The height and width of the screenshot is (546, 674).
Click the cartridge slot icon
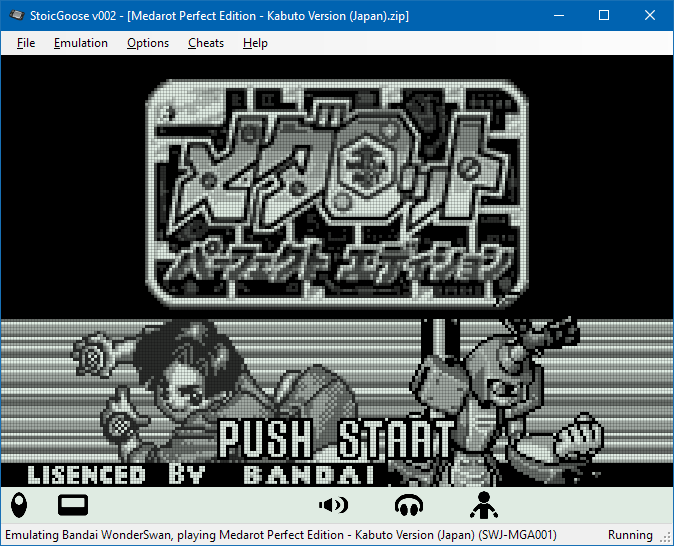[73, 505]
